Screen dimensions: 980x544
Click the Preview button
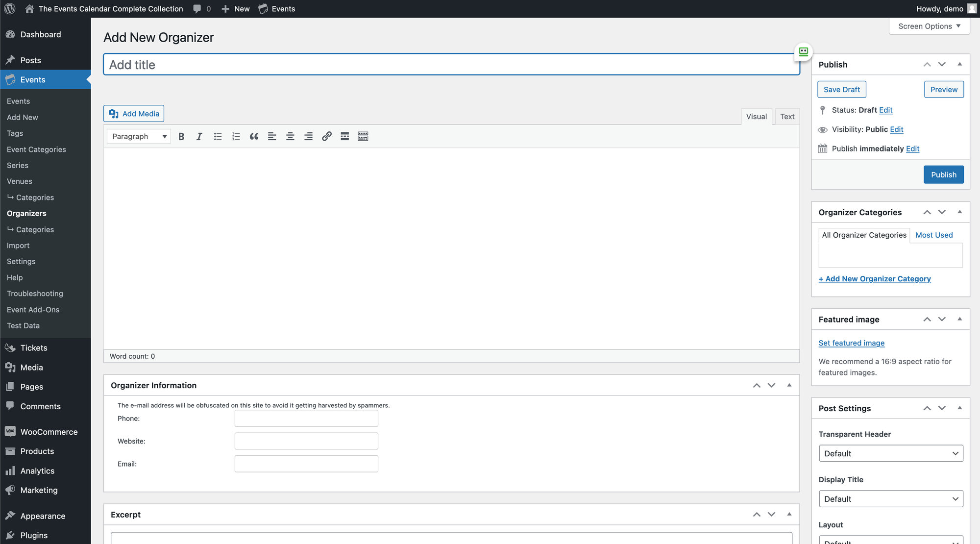pos(944,90)
